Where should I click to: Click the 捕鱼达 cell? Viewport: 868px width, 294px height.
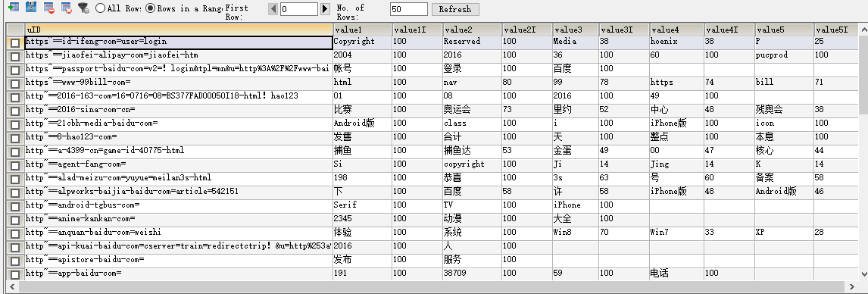click(472, 152)
